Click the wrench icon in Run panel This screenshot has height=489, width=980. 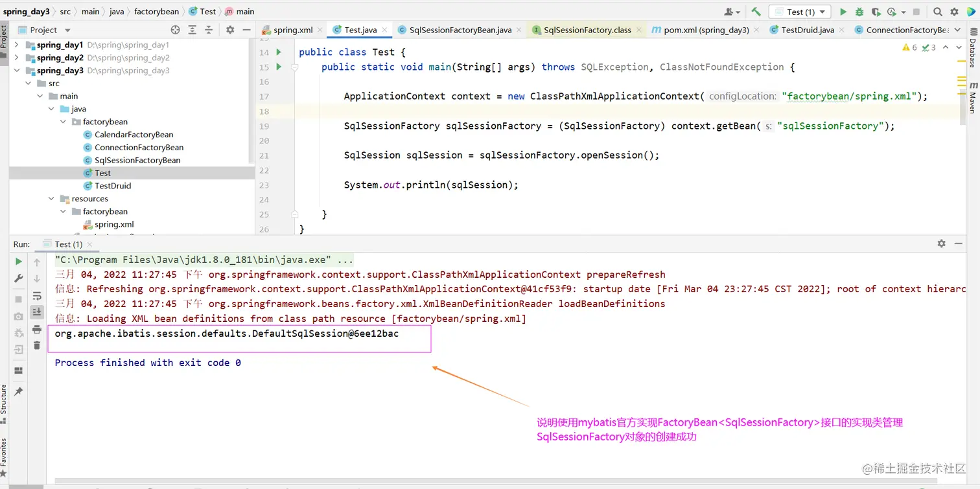coord(19,278)
